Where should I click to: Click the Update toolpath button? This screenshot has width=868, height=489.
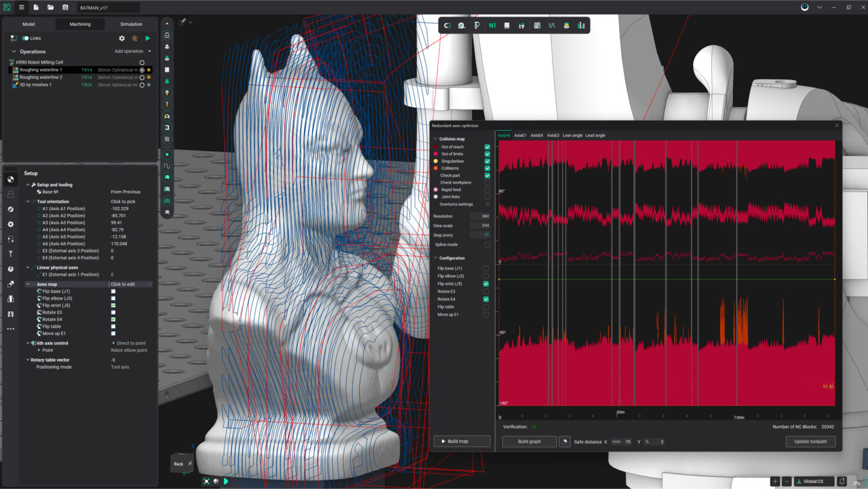click(x=810, y=441)
